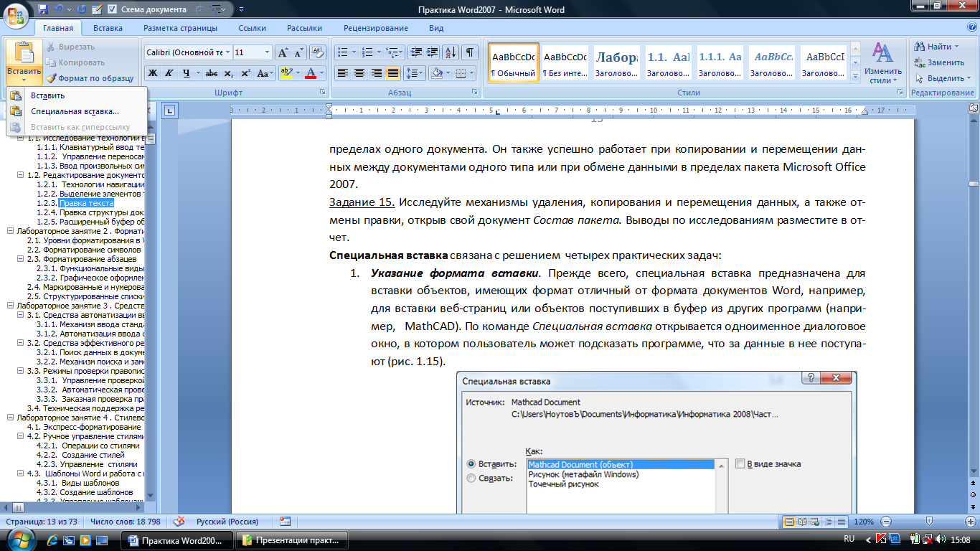Toggle justify alignment
The image size is (980, 551).
click(392, 73)
